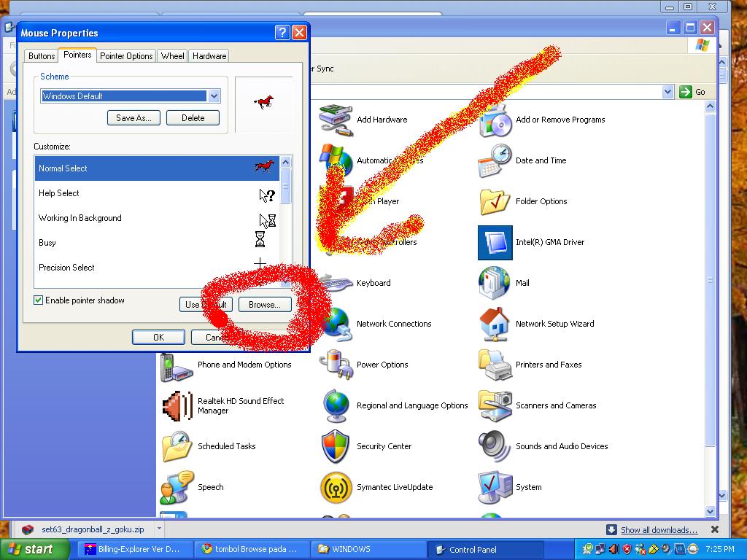Open the Symantec LiveUpdate icon

(x=336, y=488)
